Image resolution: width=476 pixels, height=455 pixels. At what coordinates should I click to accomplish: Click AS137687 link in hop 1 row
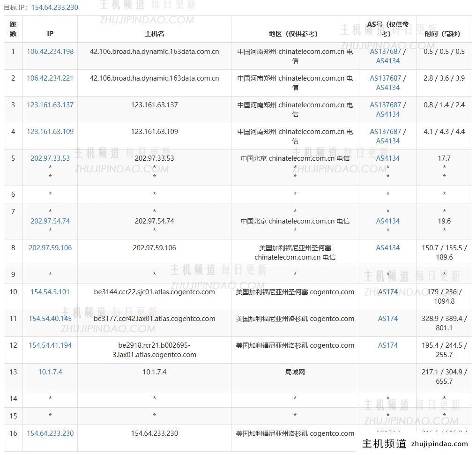385,52
